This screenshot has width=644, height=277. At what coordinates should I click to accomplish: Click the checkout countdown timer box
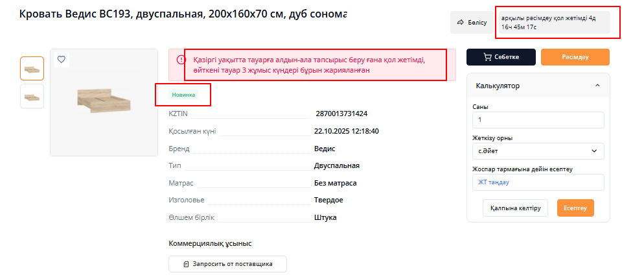pos(556,23)
